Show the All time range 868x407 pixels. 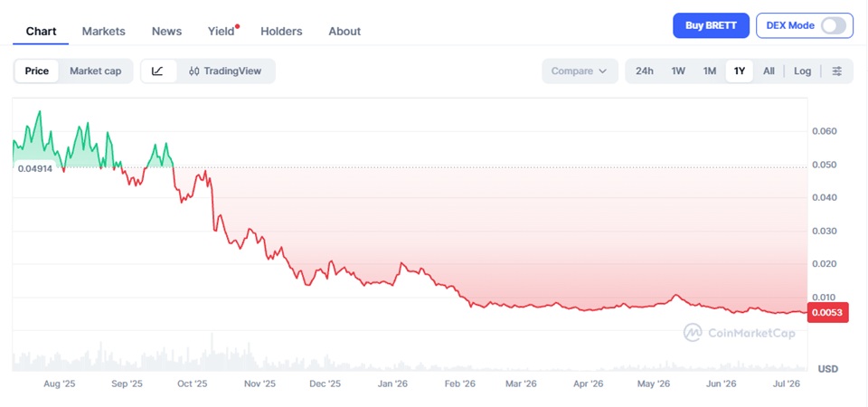pos(769,71)
